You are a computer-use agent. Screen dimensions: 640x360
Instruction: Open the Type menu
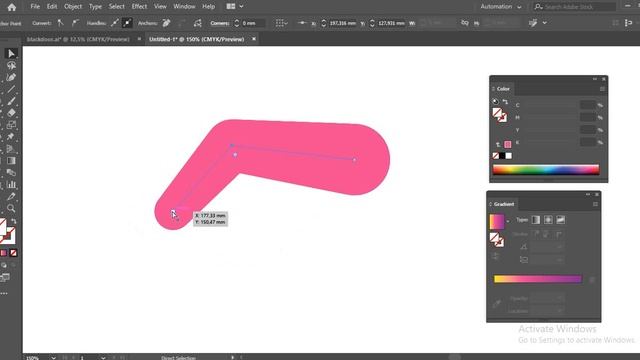click(x=95, y=7)
